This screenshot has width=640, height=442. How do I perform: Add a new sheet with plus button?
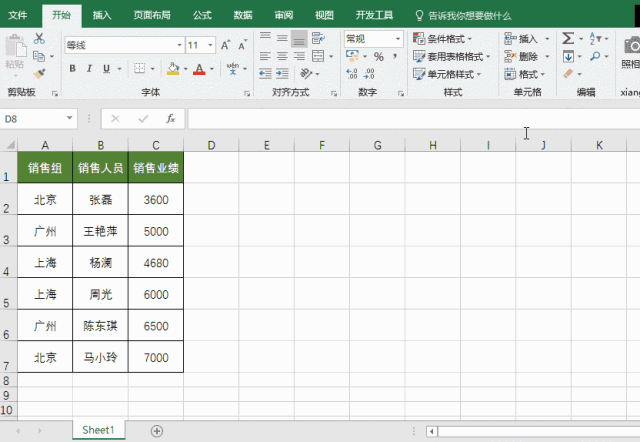(x=157, y=431)
